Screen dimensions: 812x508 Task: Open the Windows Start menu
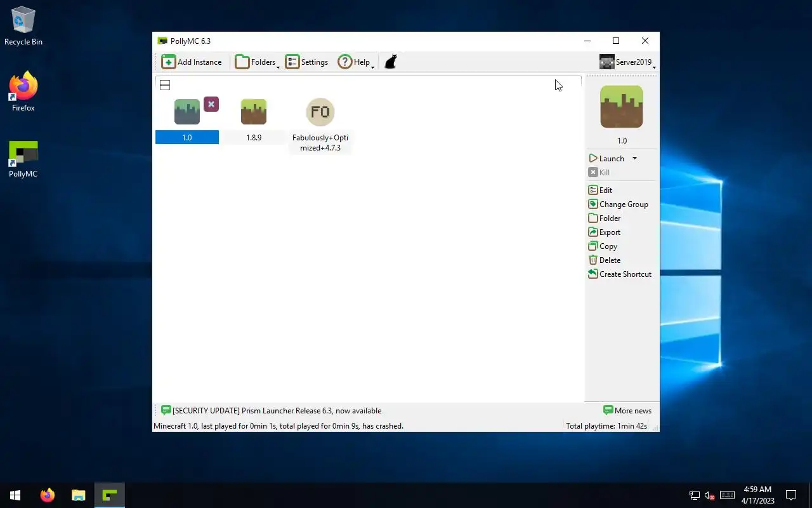[15, 495]
